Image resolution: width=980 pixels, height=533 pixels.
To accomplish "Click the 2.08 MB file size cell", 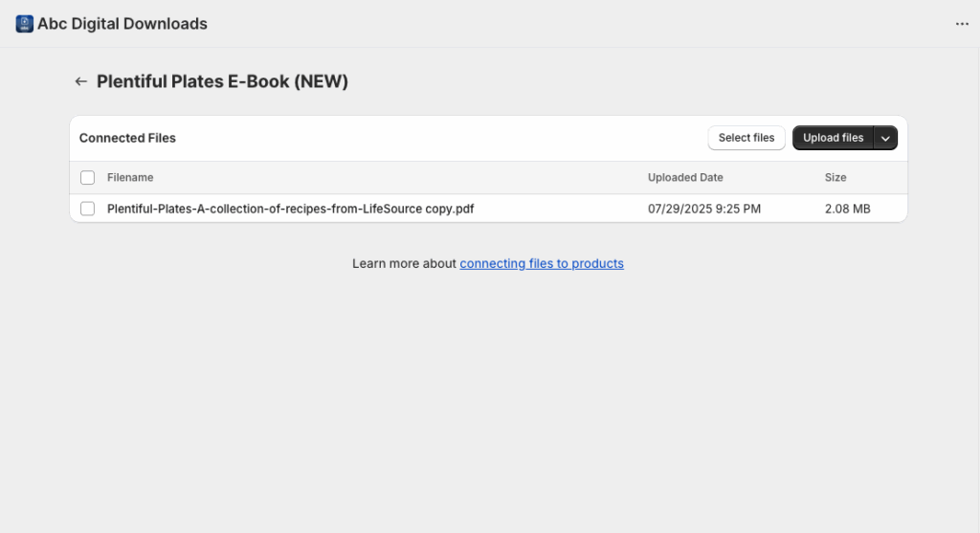I will (848, 209).
